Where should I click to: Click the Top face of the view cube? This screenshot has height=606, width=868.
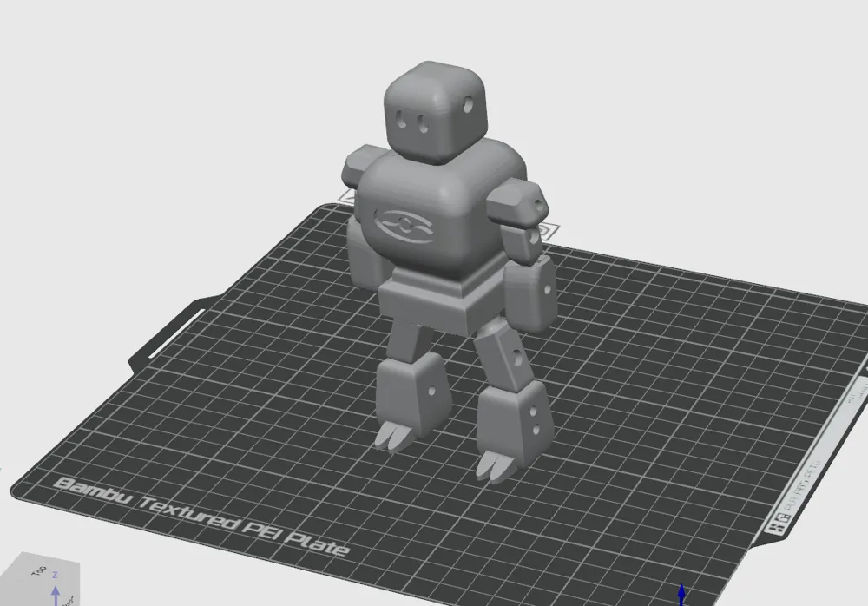(40, 570)
